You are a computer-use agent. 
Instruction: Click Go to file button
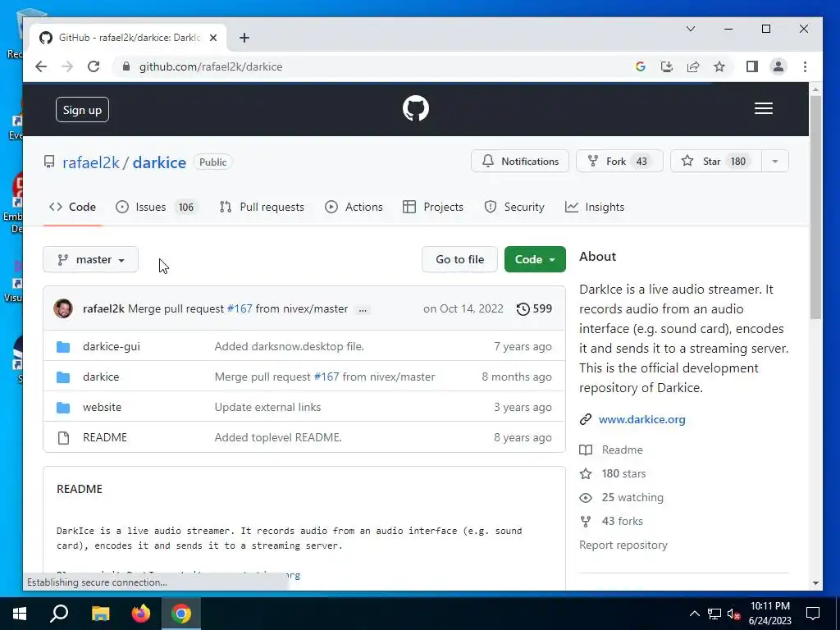459,259
